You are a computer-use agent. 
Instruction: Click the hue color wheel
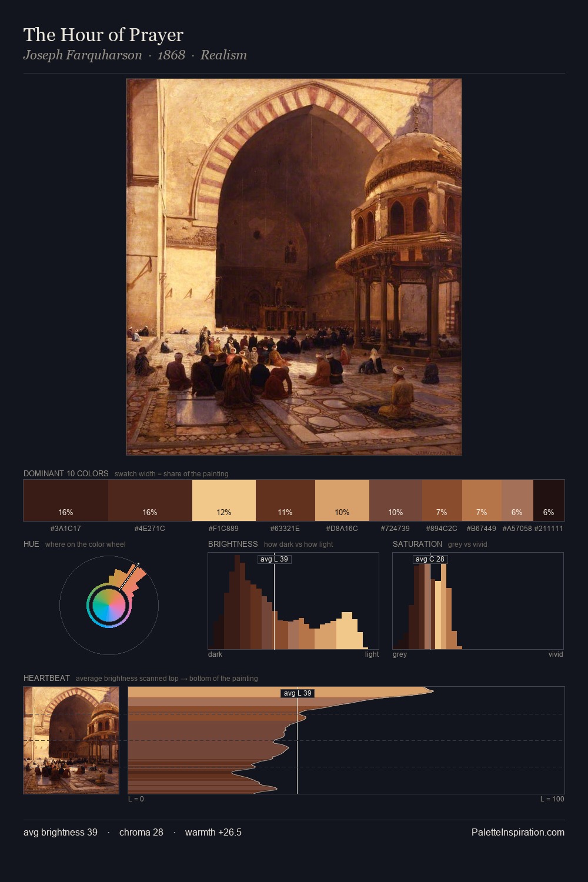109,605
